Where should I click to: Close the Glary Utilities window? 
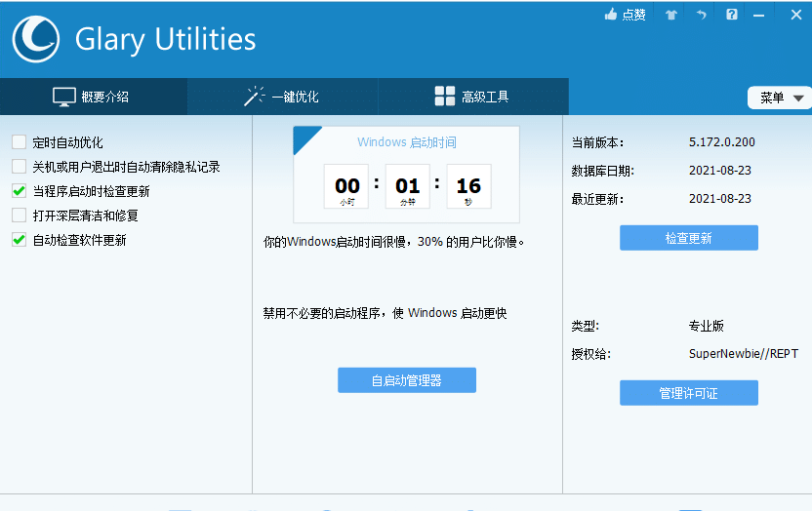pos(796,15)
